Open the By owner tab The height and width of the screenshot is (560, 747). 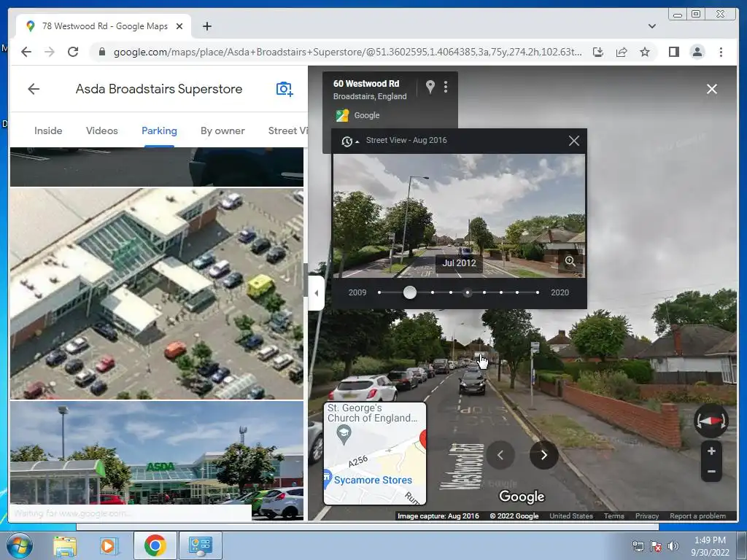[222, 131]
